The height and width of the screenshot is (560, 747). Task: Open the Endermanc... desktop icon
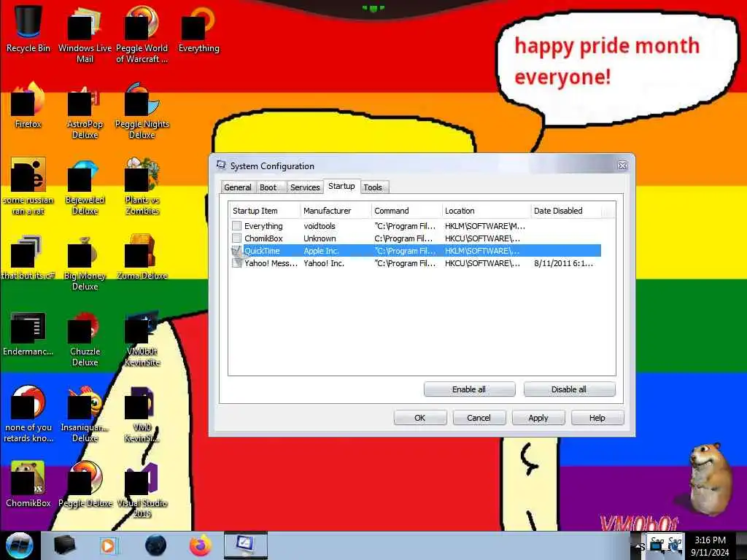pos(28,333)
